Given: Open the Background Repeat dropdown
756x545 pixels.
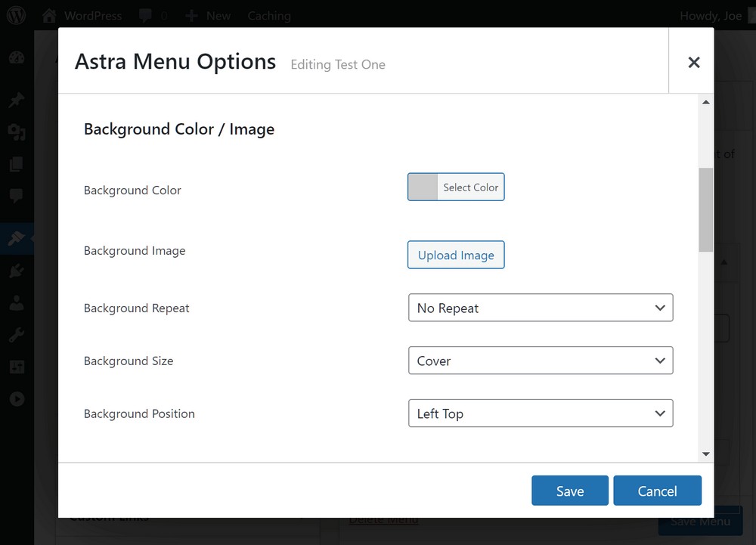Looking at the screenshot, I should click(541, 308).
